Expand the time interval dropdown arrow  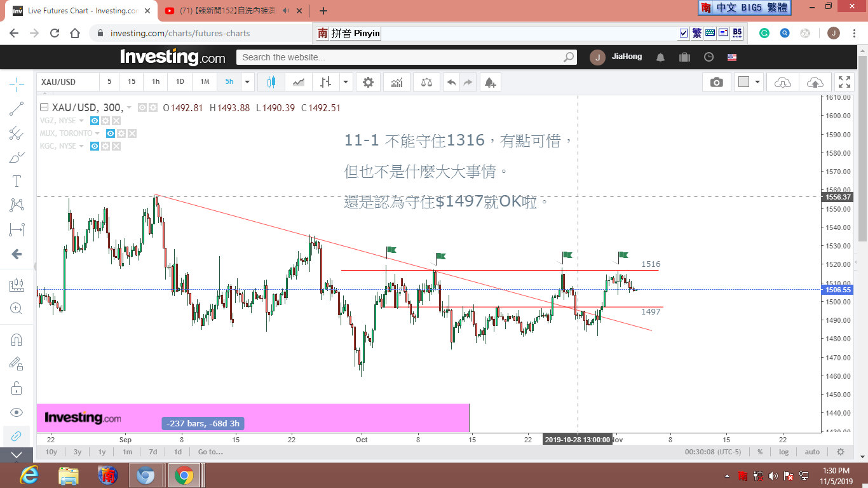click(248, 82)
